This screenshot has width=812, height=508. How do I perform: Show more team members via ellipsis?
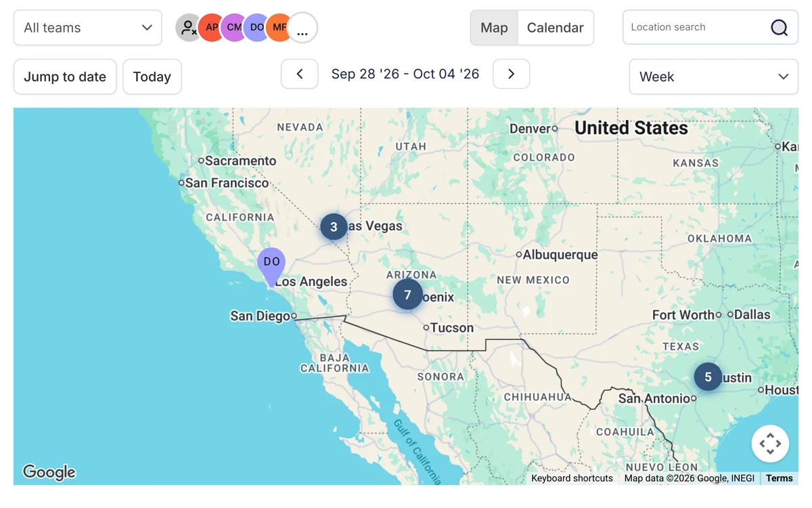pos(302,28)
